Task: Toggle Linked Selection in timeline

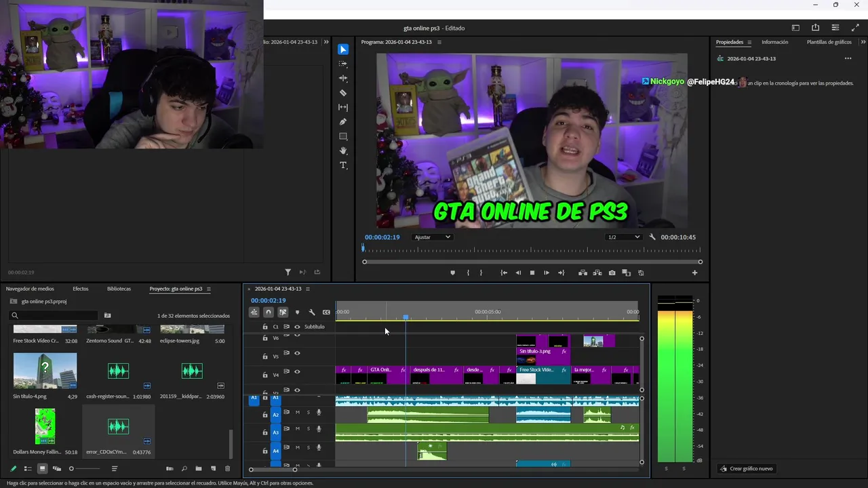Action: (x=283, y=312)
